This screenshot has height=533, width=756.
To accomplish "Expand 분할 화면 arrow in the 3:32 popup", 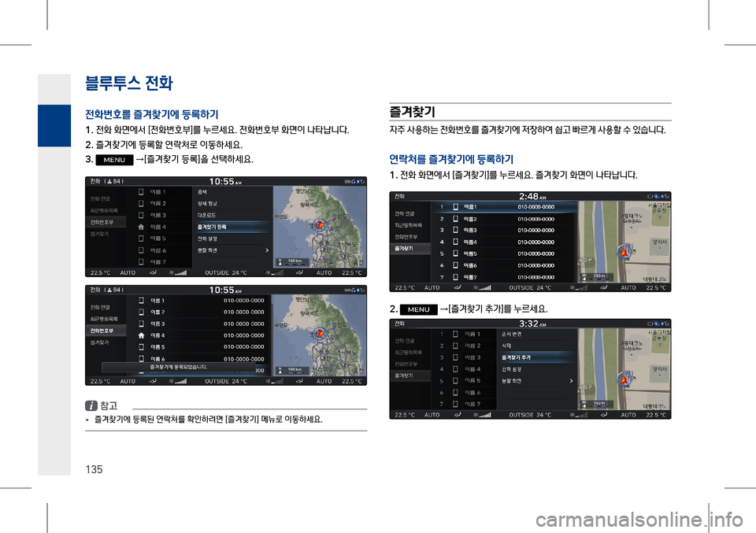I will [x=572, y=381].
